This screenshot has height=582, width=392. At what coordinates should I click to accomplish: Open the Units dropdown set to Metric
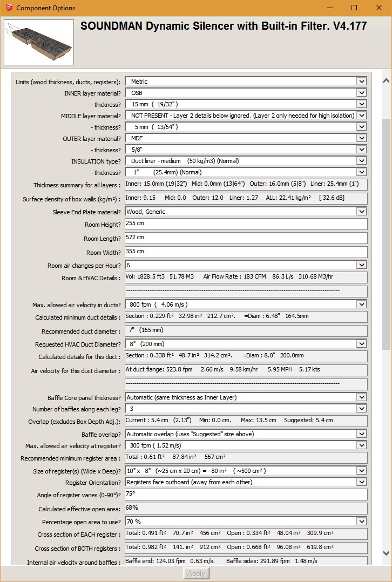tap(246, 82)
